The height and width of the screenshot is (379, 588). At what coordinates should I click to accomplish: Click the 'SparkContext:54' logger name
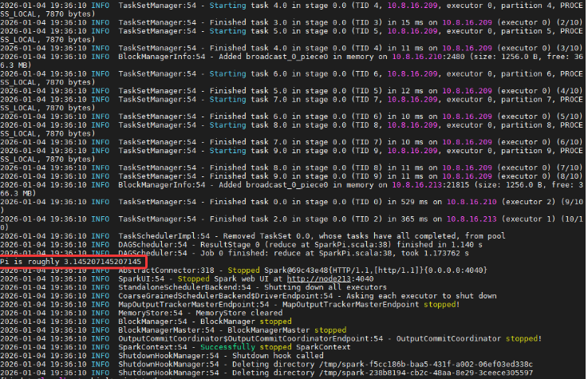tap(152, 347)
